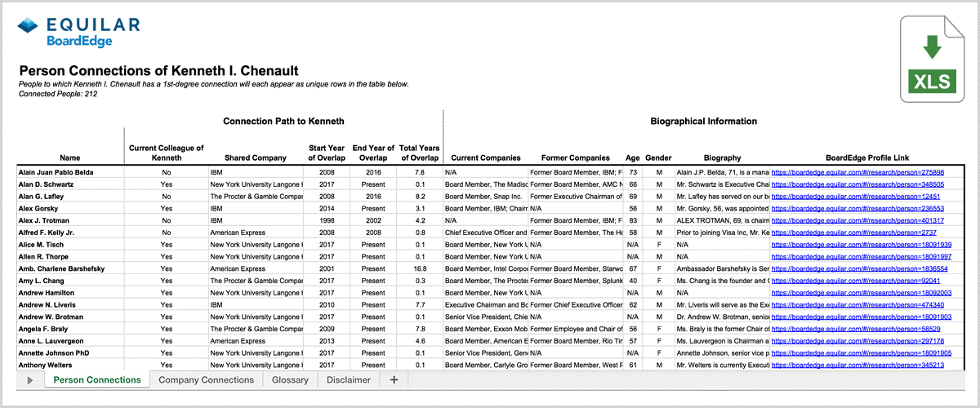Open profile link ending person=275898
Viewport: 980px width, 408px height.
click(857, 173)
